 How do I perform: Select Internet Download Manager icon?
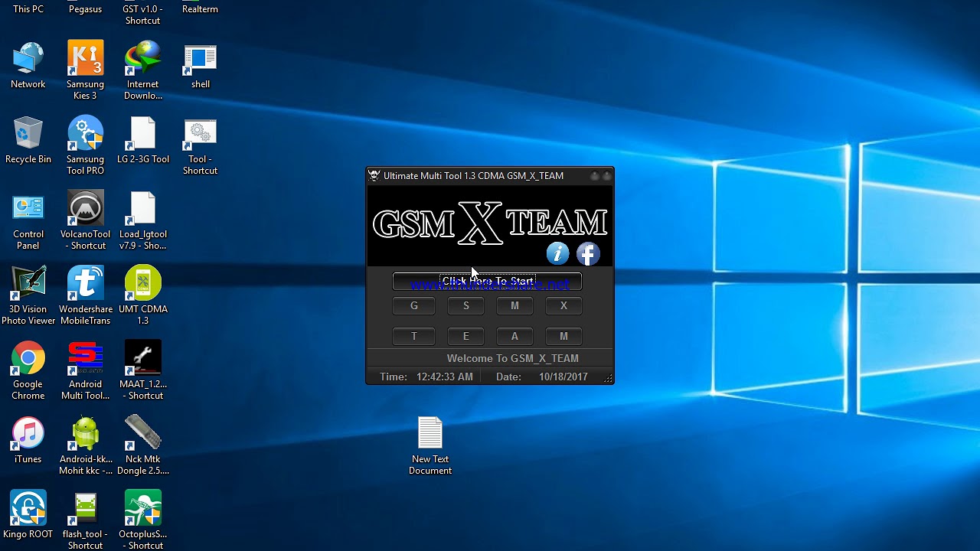pyautogui.click(x=143, y=70)
